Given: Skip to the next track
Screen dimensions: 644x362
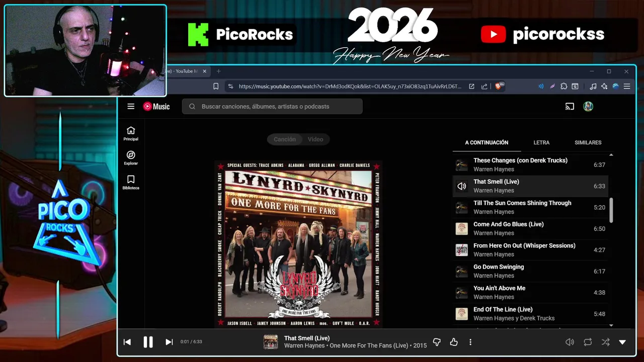Looking at the screenshot, I should (x=169, y=342).
